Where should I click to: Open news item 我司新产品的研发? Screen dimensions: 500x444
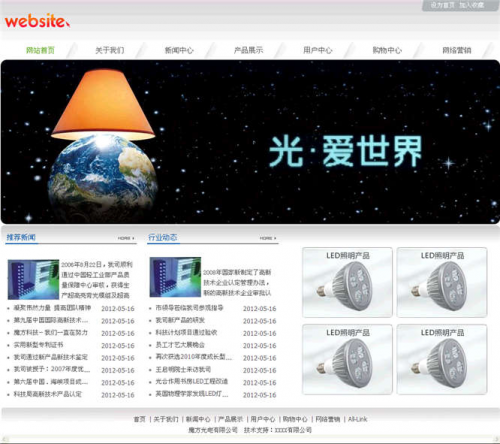coord(180,320)
